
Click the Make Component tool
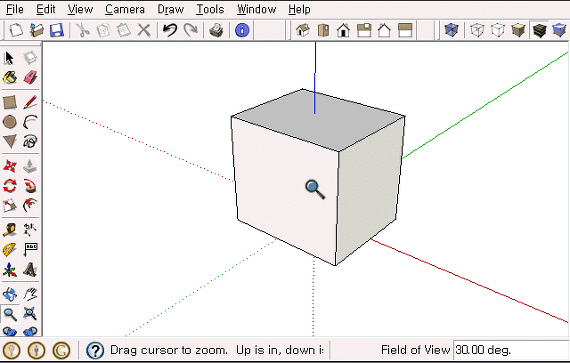pyautogui.click(x=30, y=58)
